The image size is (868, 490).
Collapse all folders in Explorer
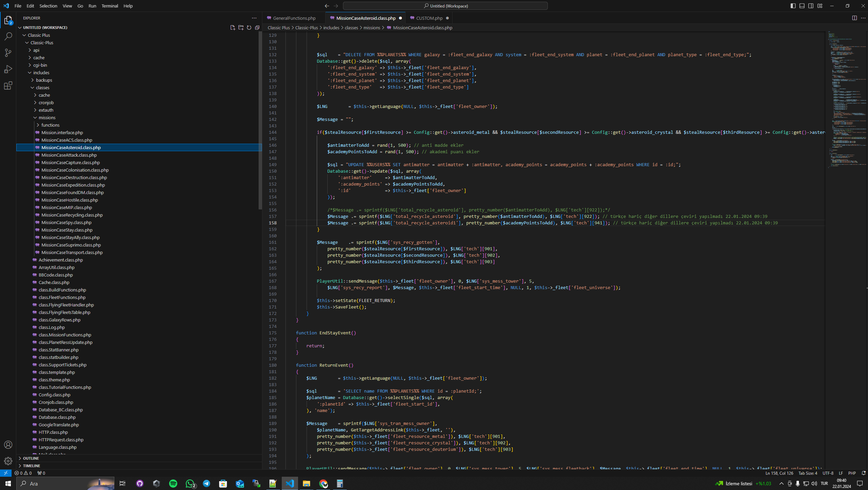click(257, 28)
